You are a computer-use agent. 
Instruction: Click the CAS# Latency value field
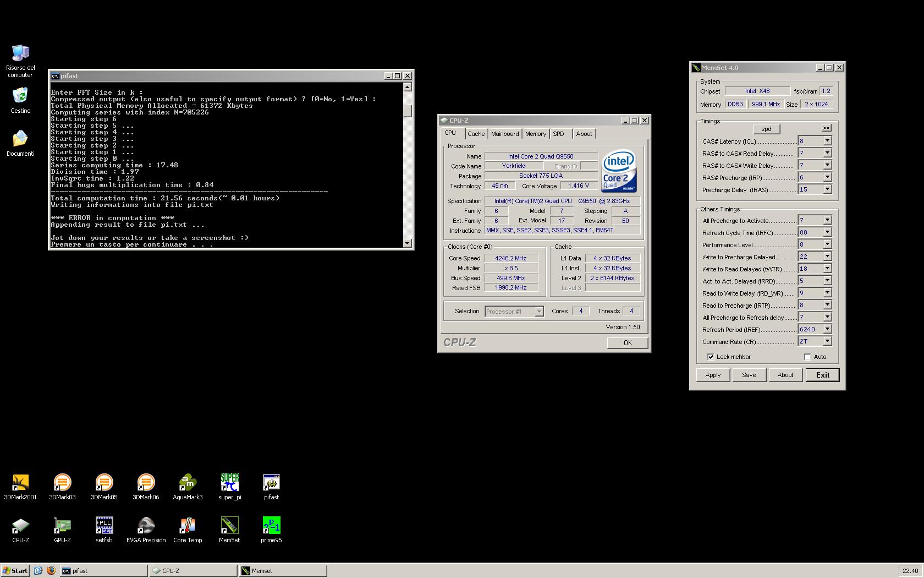[x=811, y=141]
